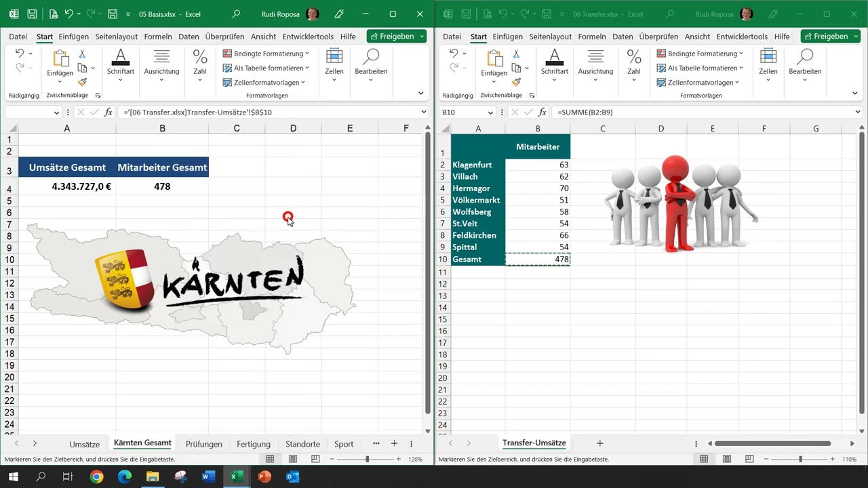Open Schriftart group in 05 Basis ribbon

point(121,65)
